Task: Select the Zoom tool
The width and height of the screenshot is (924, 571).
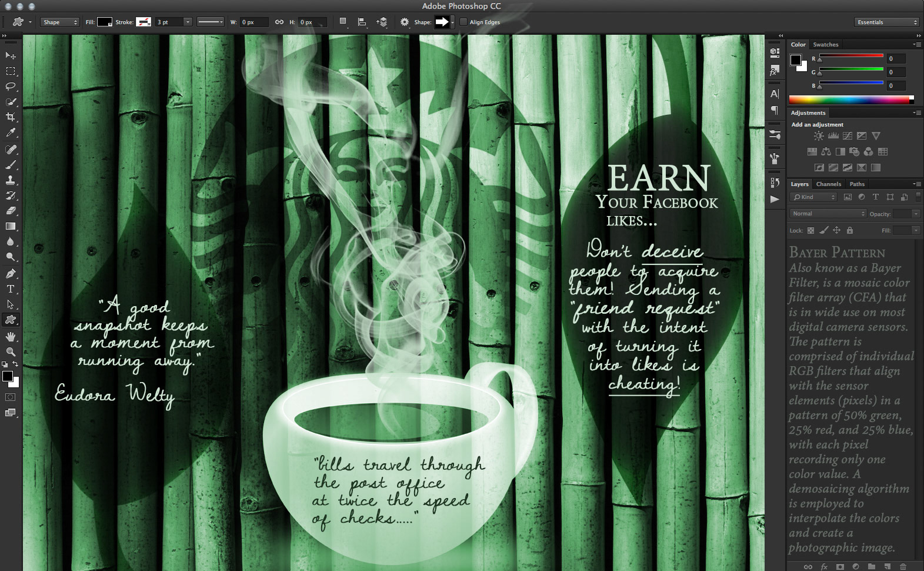Action: point(11,351)
